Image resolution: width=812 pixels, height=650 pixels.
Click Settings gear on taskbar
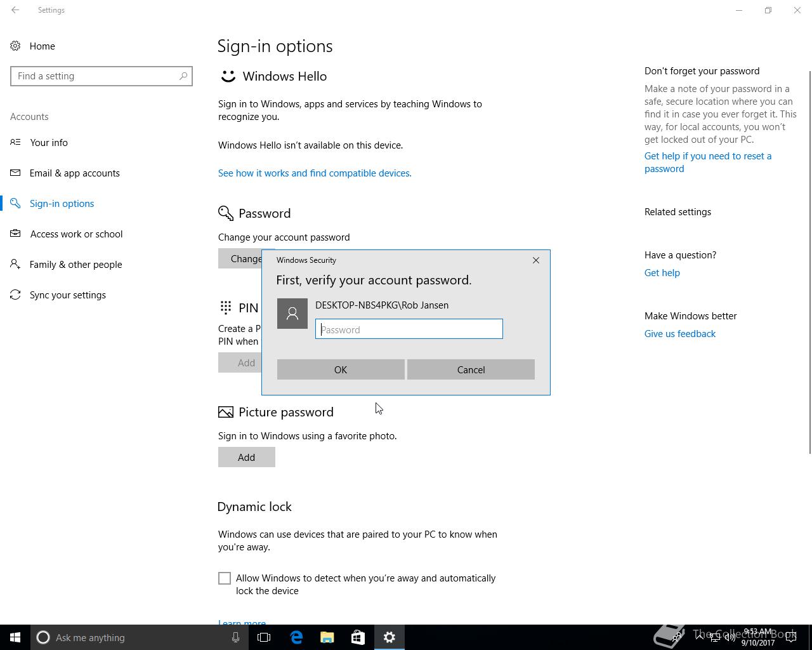[390, 637]
